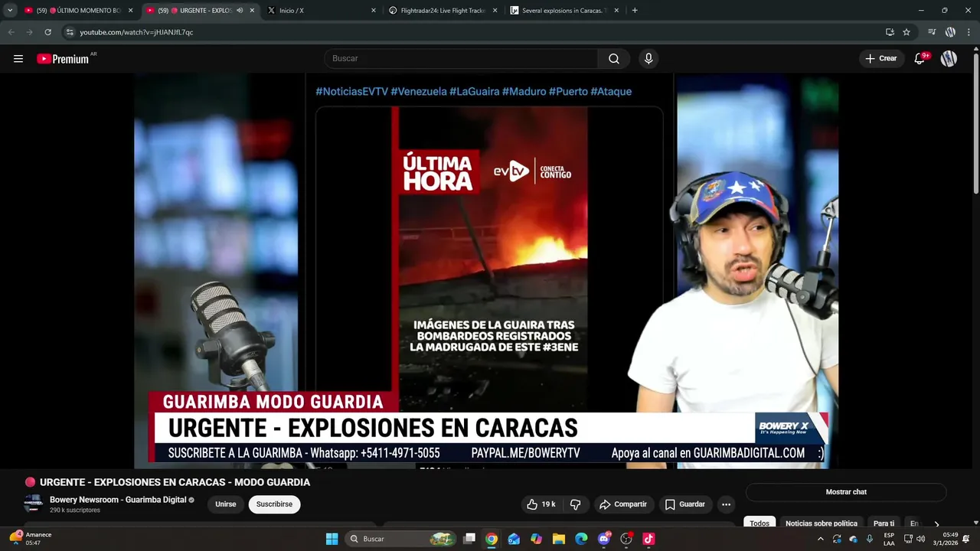Viewport: 980px width, 551px height.
Task: Click Guardar save button
Action: [x=685, y=504]
